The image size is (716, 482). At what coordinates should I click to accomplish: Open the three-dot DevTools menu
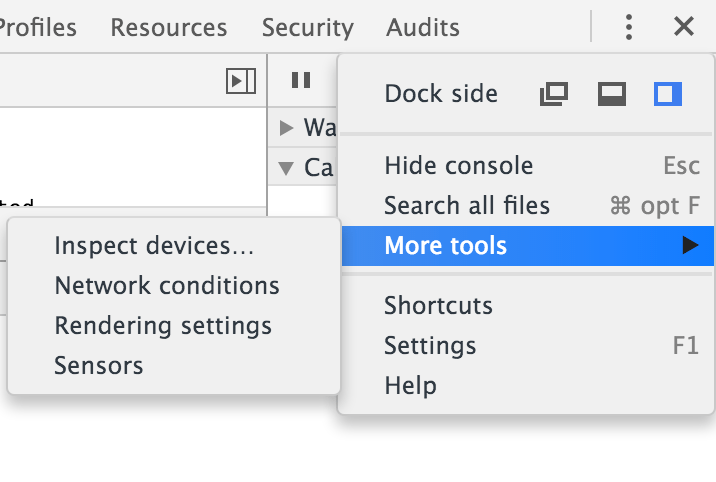tap(628, 27)
